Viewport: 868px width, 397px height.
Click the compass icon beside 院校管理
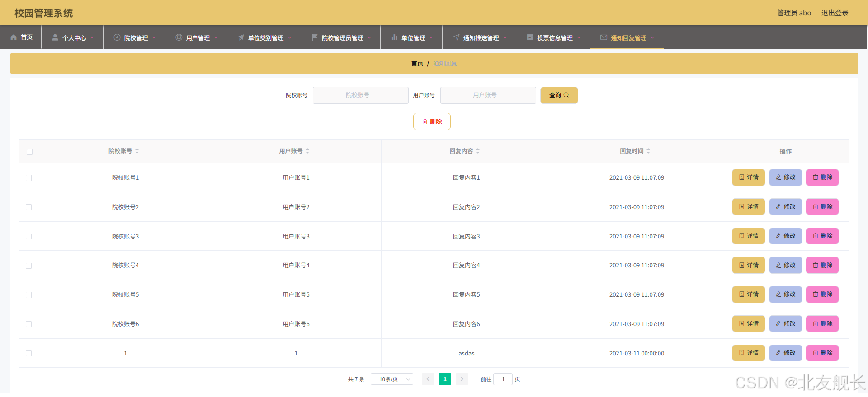(x=117, y=37)
